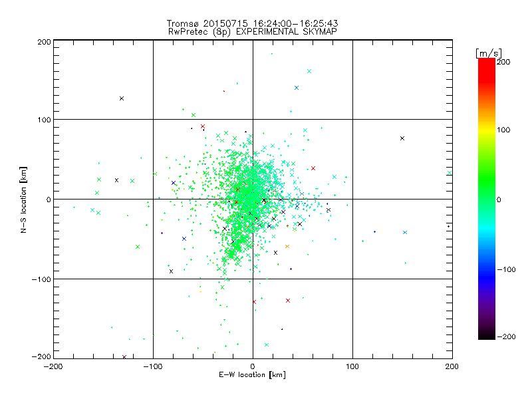Click the colorbar tick label "100"

click(503, 130)
